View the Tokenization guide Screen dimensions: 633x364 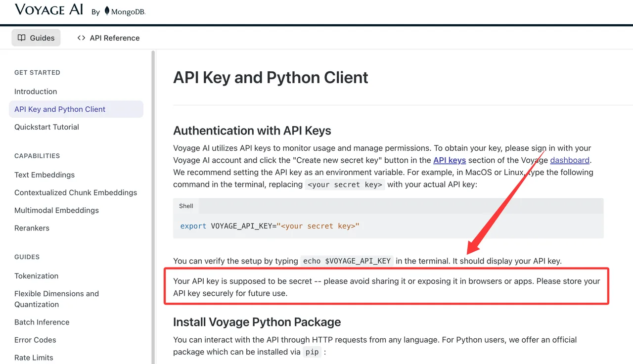tap(36, 276)
